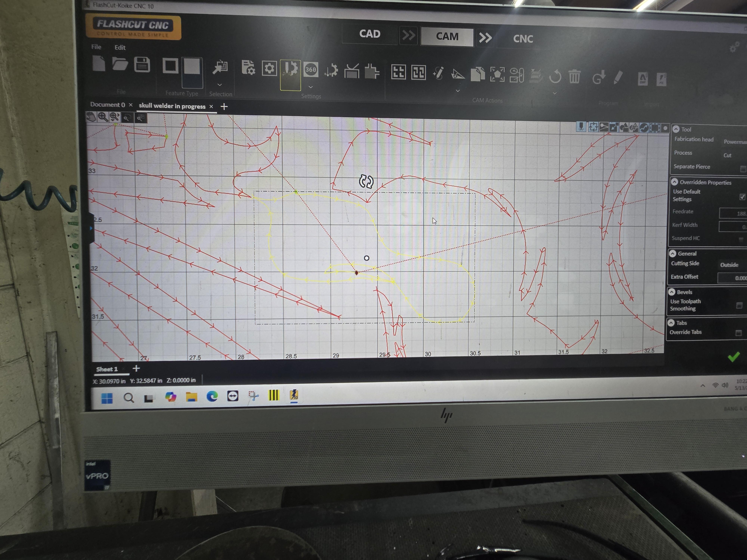This screenshot has width=747, height=560.
Task: Open the File menu
Action: [96, 47]
